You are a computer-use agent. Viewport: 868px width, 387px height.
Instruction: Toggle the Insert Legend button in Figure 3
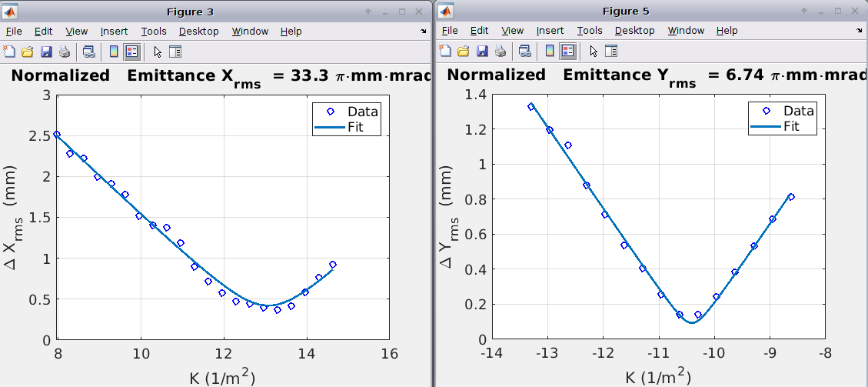(x=131, y=52)
